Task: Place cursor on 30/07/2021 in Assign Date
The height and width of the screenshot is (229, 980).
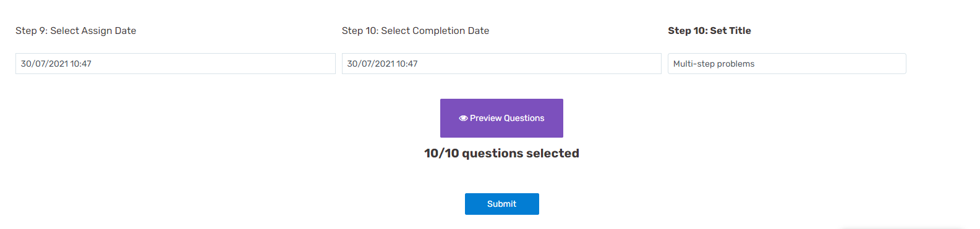Action: click(45, 64)
